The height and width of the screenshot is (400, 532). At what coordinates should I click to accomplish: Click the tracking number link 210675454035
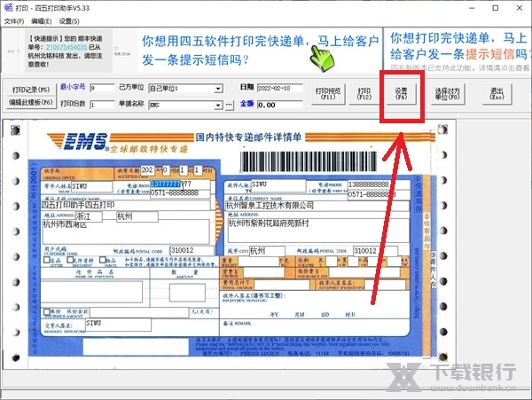66,47
